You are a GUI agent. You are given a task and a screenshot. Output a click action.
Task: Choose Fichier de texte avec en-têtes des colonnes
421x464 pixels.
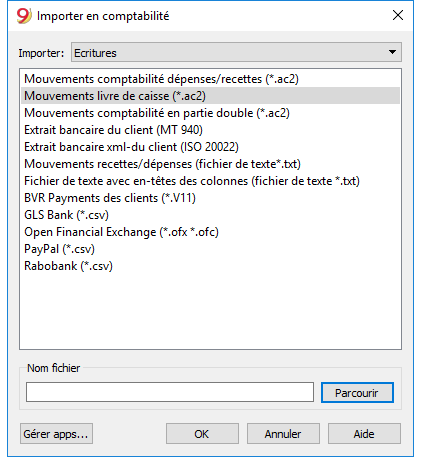[210, 181]
